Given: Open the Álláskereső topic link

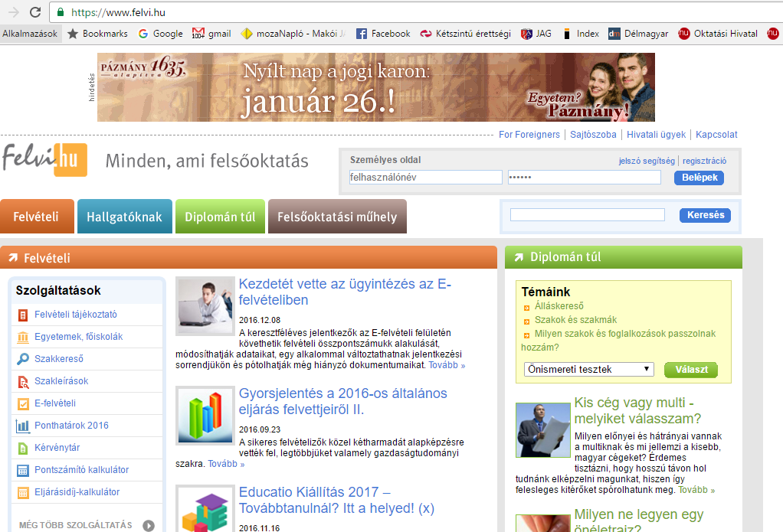Looking at the screenshot, I should tap(559, 306).
